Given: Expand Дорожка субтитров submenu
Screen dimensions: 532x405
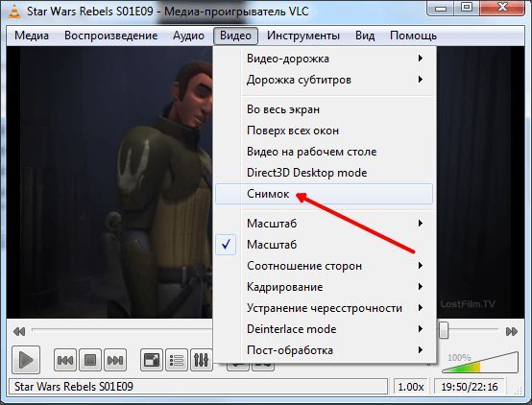Looking at the screenshot, I should coord(324,80).
